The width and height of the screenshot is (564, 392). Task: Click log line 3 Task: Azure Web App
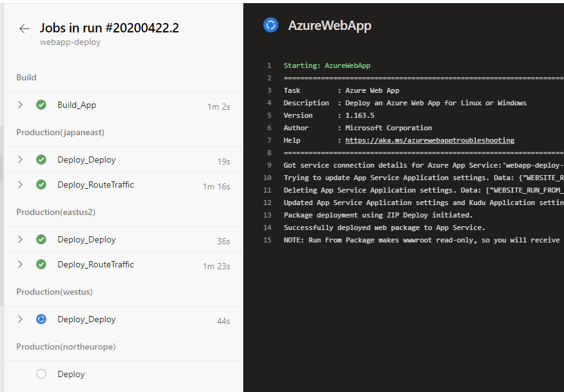(341, 90)
